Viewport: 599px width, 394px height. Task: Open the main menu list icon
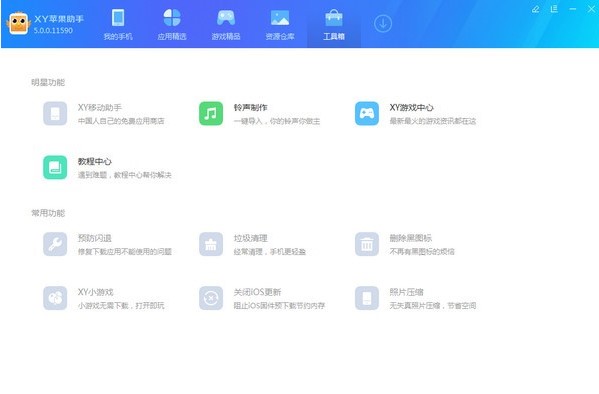point(554,9)
